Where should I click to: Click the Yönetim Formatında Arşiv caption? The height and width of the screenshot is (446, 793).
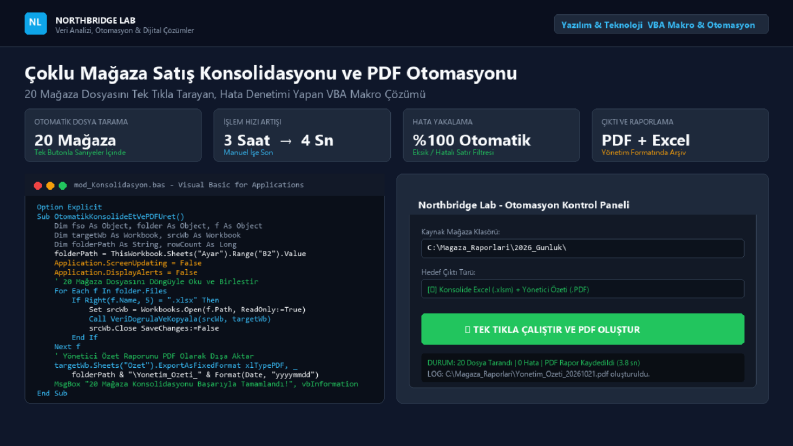click(643, 152)
